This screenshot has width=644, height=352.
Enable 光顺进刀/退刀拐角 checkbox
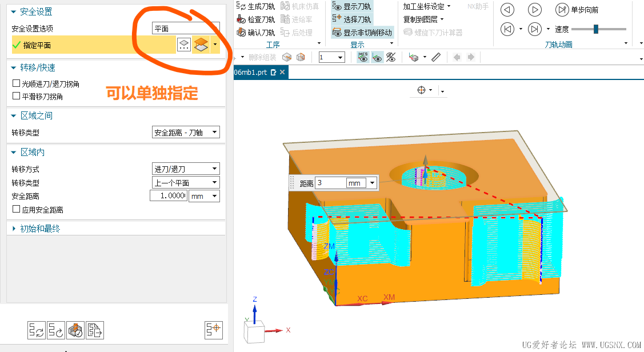[x=17, y=83]
